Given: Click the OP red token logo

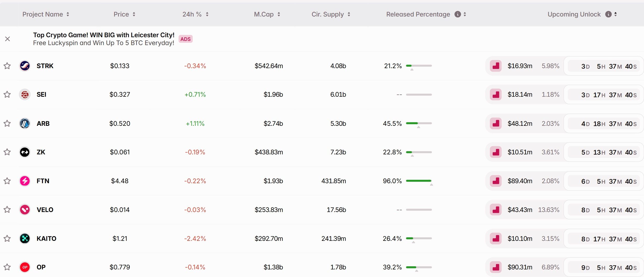Looking at the screenshot, I should tap(25, 267).
